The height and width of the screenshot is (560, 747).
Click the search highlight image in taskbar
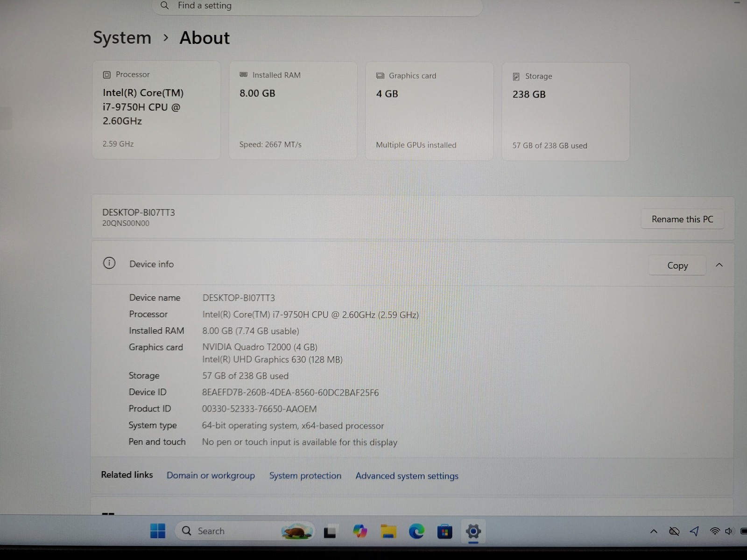click(x=296, y=531)
